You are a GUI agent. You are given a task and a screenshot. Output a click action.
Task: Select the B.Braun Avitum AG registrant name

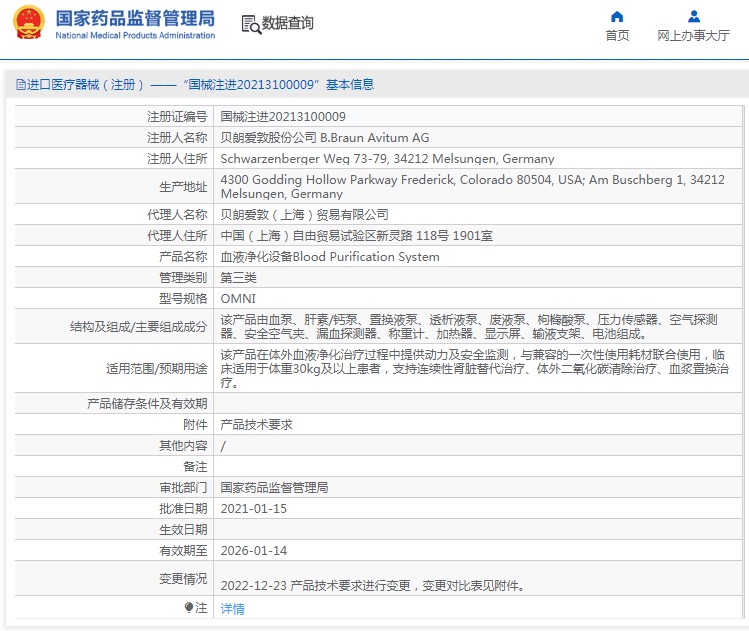point(374,138)
